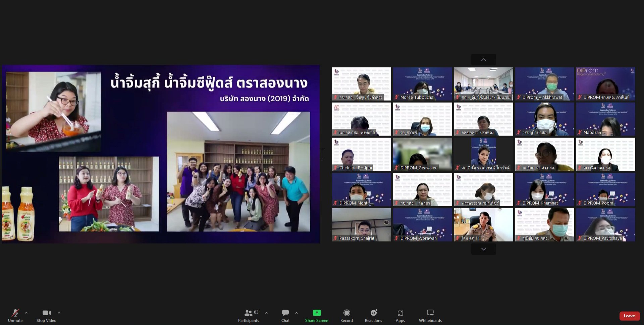The height and width of the screenshot is (325, 644).
Task: Click muted mic icon on Passakorn Chairat tile
Action: [x=335, y=238]
